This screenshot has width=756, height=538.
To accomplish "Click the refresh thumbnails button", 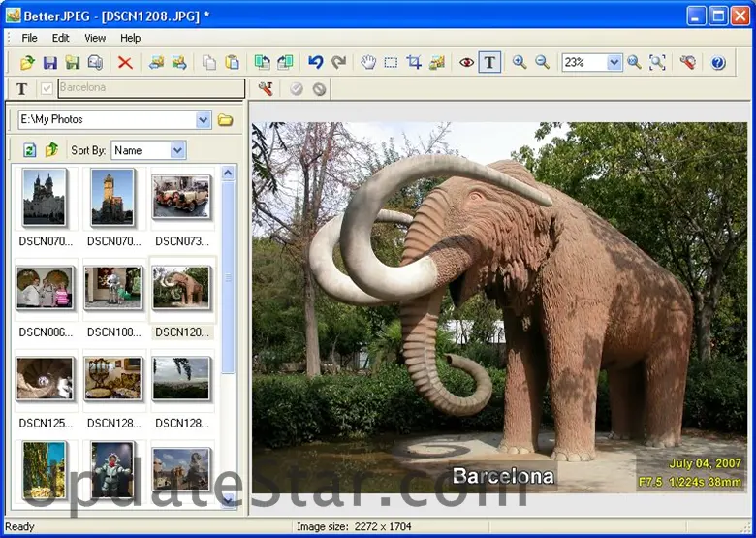I will pos(29,150).
